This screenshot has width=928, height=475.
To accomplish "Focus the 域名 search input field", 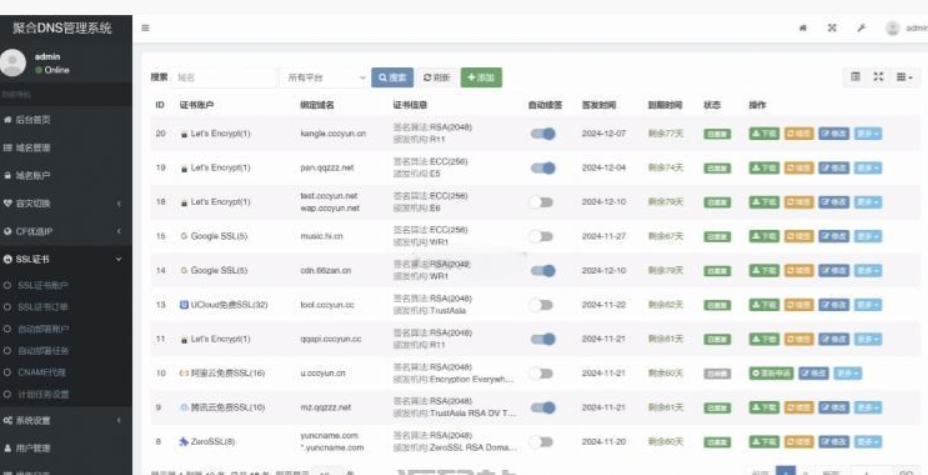I will tap(223, 77).
